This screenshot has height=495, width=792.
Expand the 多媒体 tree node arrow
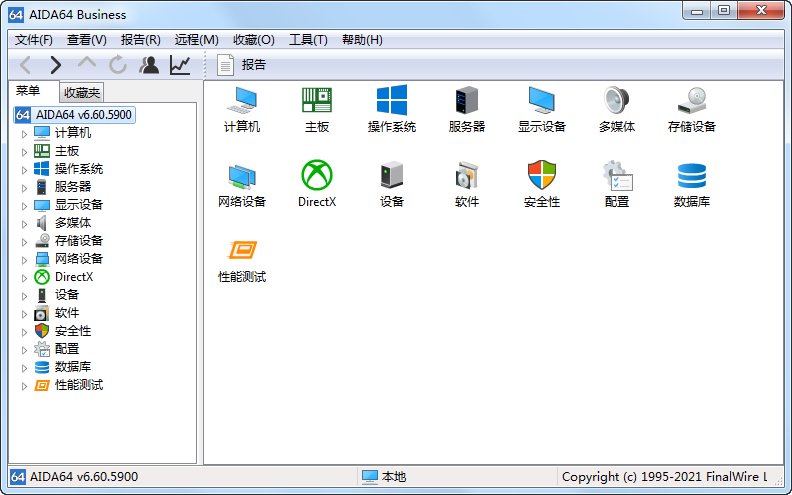coord(24,224)
